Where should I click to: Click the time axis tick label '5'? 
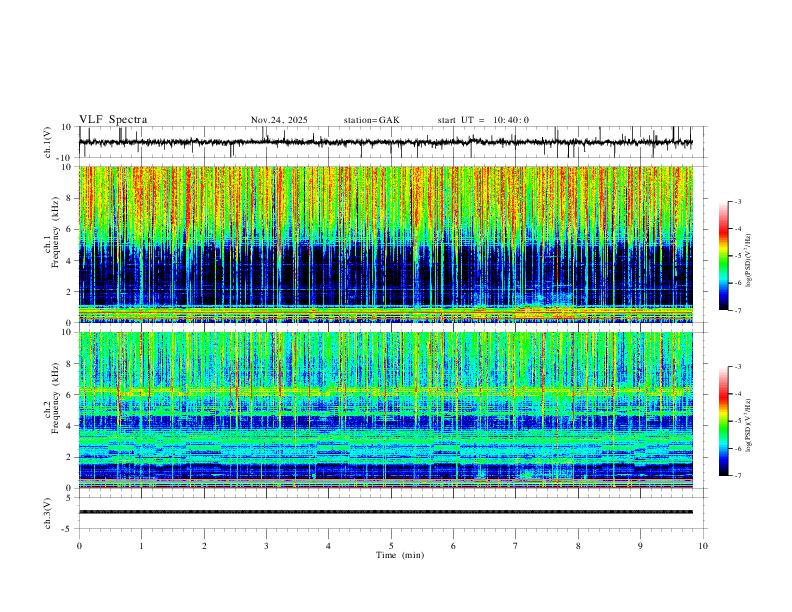click(x=391, y=546)
